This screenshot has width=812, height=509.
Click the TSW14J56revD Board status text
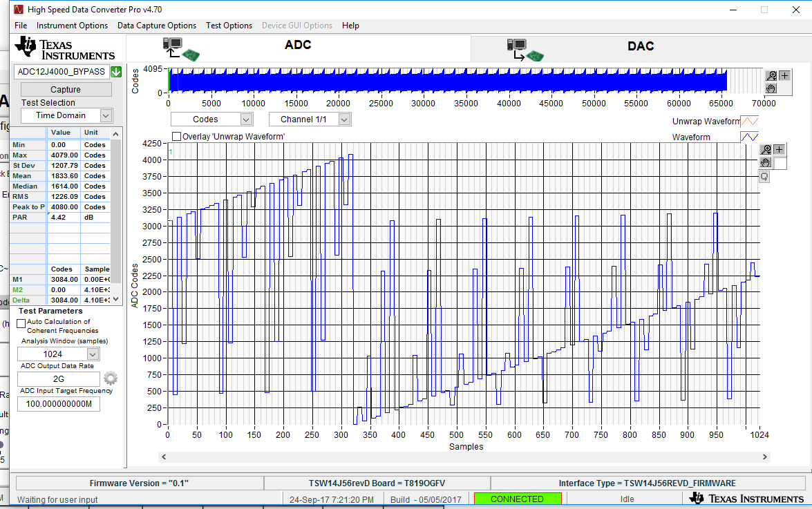click(x=377, y=483)
